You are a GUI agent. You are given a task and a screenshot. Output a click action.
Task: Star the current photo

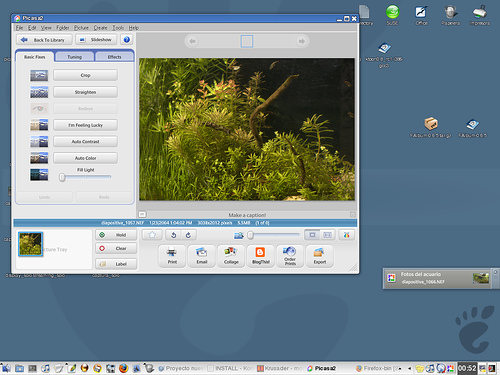[152, 235]
